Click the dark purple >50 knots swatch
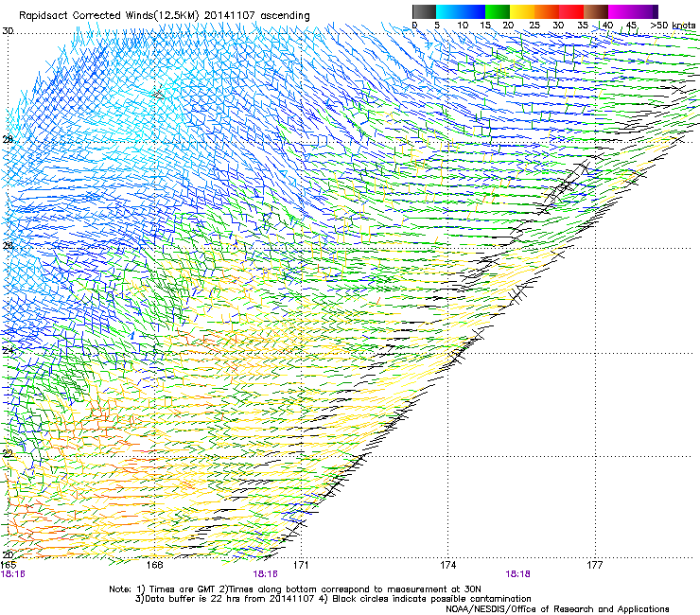700x615 pixels. coord(656,11)
